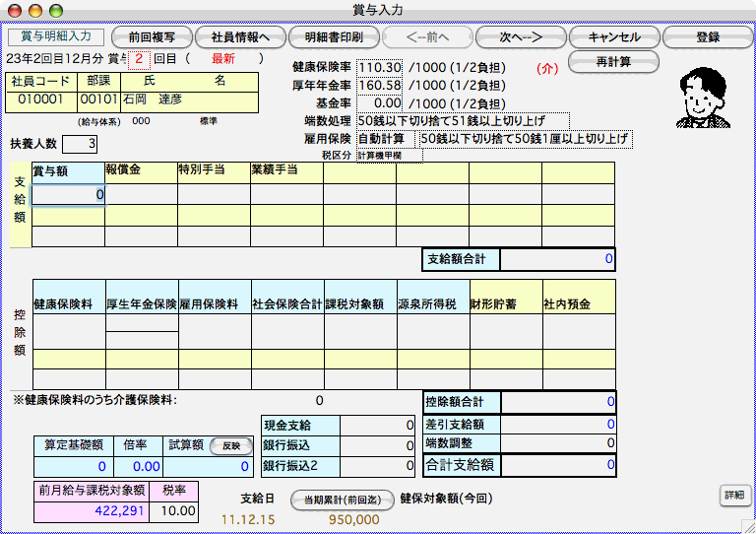Click the 社員コード 010001 field

point(41,99)
